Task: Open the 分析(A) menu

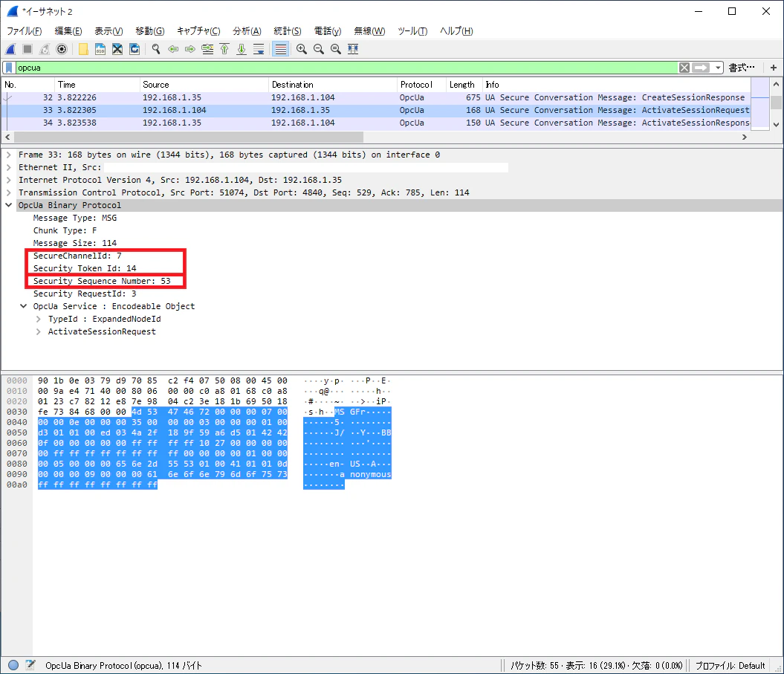Action: [247, 31]
